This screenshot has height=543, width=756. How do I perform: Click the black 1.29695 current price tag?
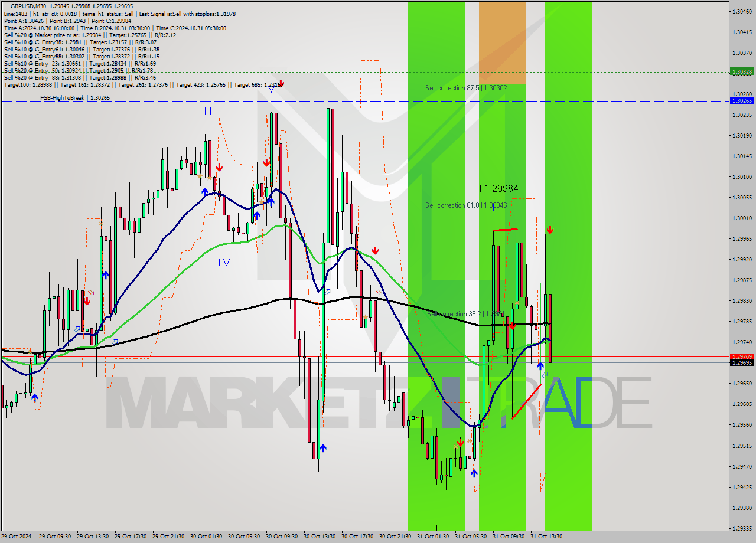click(742, 362)
